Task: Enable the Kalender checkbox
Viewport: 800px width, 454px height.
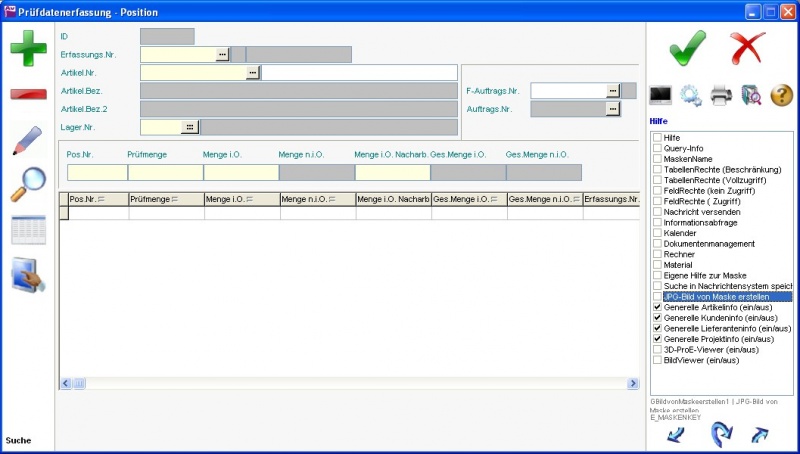Action: pos(656,233)
